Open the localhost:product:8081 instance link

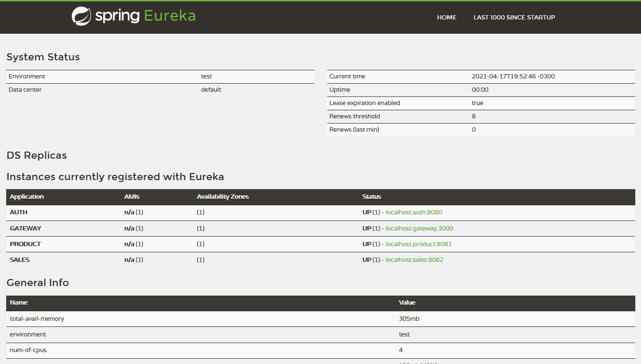[418, 244]
